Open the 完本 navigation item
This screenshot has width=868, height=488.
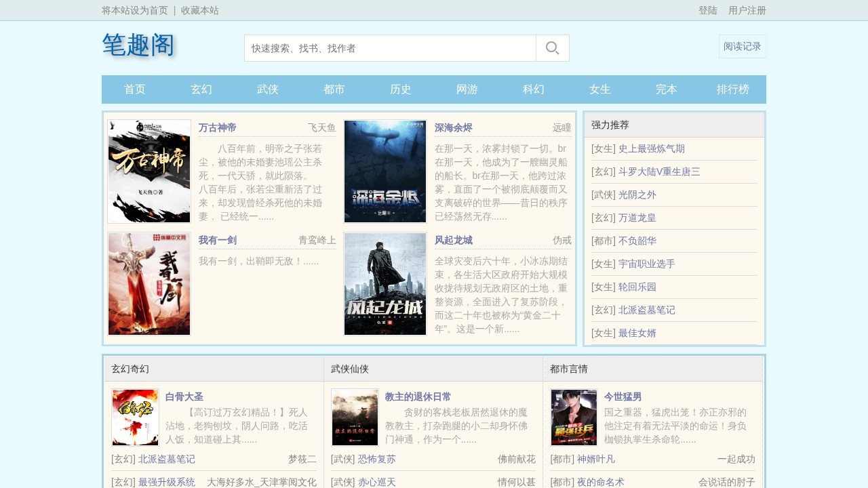(x=667, y=89)
